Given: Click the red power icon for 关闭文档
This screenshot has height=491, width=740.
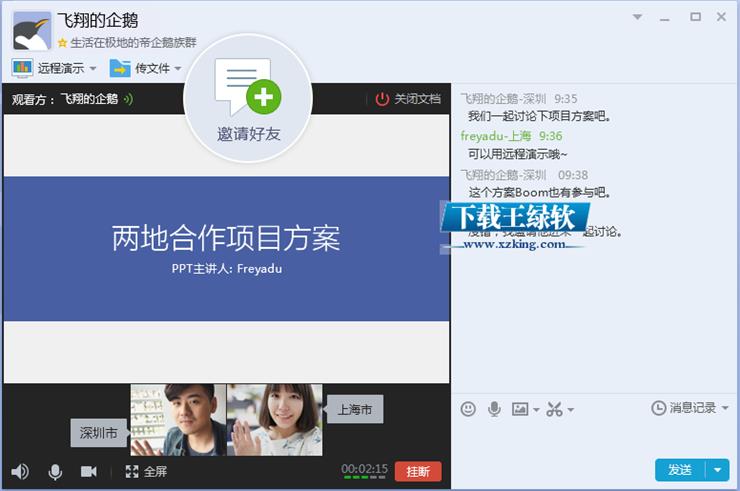Looking at the screenshot, I should 382,99.
